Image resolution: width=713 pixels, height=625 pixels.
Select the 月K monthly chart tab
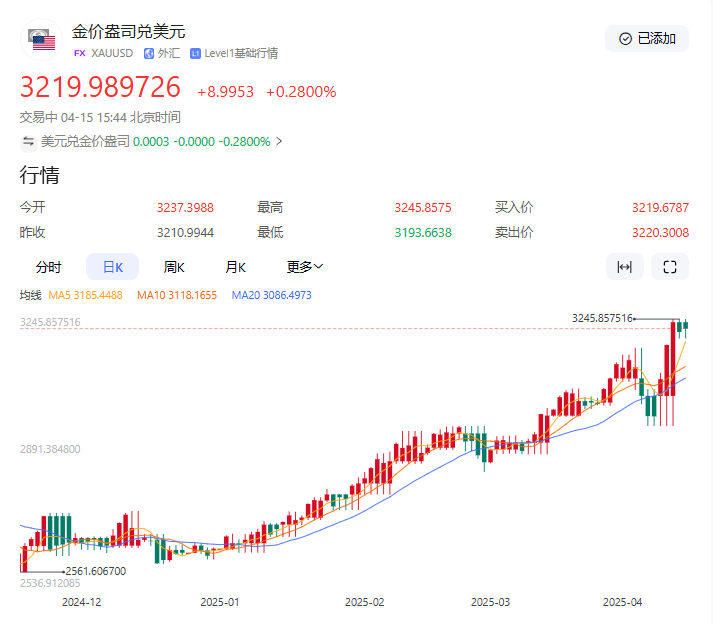point(235,267)
